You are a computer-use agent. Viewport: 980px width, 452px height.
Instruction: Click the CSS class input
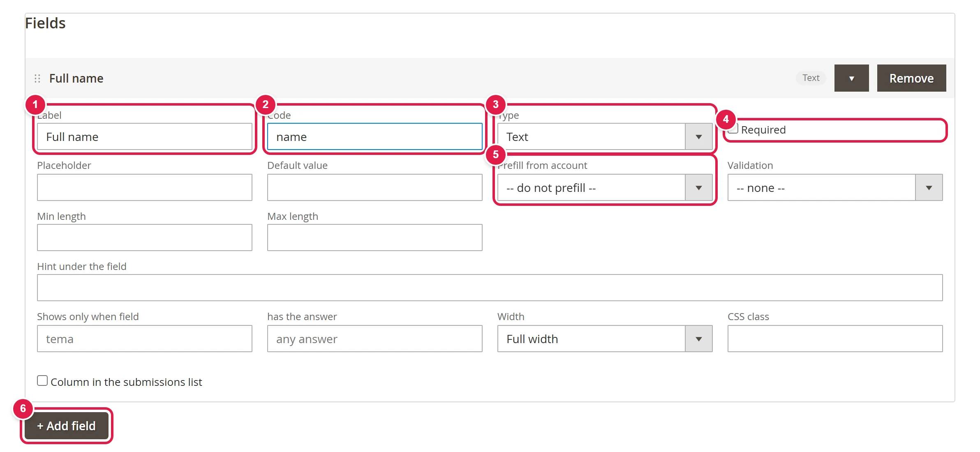pos(835,339)
